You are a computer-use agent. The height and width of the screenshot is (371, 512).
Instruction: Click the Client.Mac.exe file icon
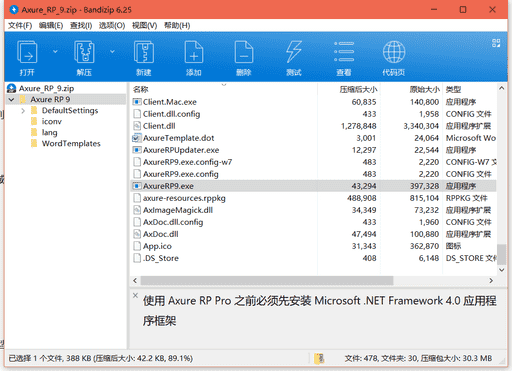tap(137, 102)
